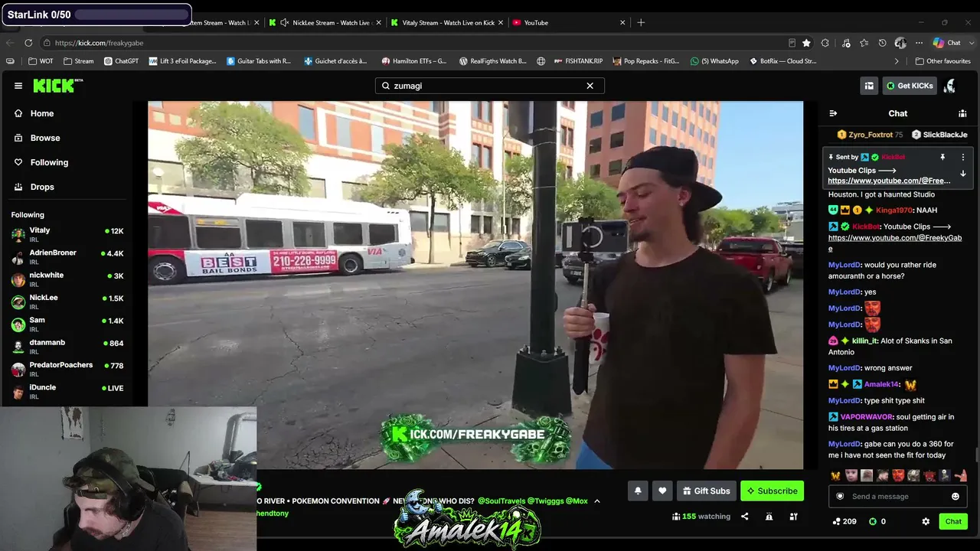
Task: Open the Other favourites folder
Action: coord(942,61)
